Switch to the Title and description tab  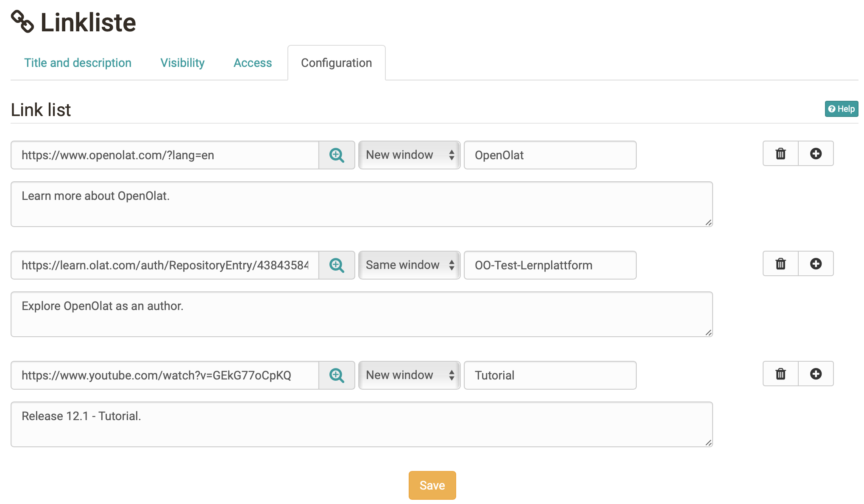tap(78, 63)
